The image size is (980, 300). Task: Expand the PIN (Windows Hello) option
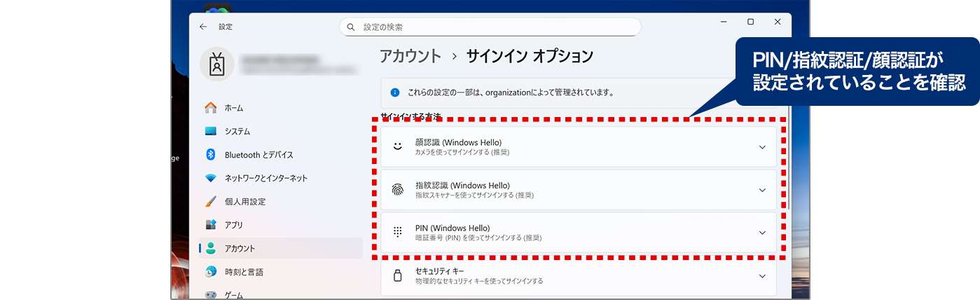point(762,233)
